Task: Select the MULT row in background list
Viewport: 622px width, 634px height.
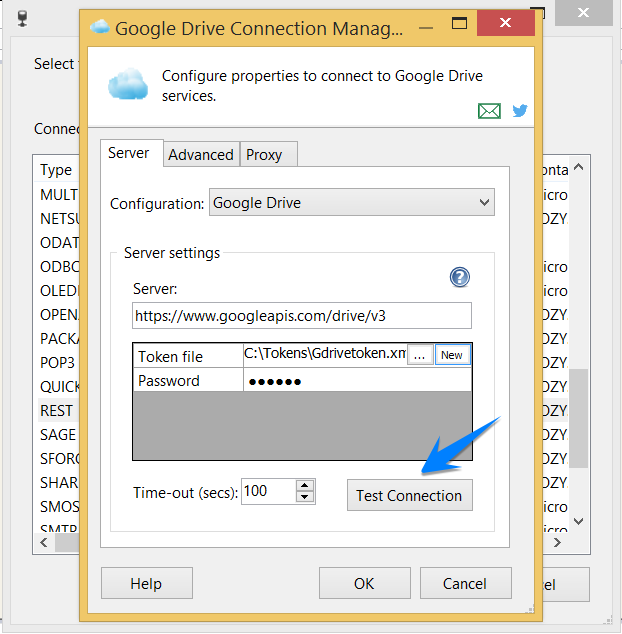Action: pyautogui.click(x=59, y=194)
